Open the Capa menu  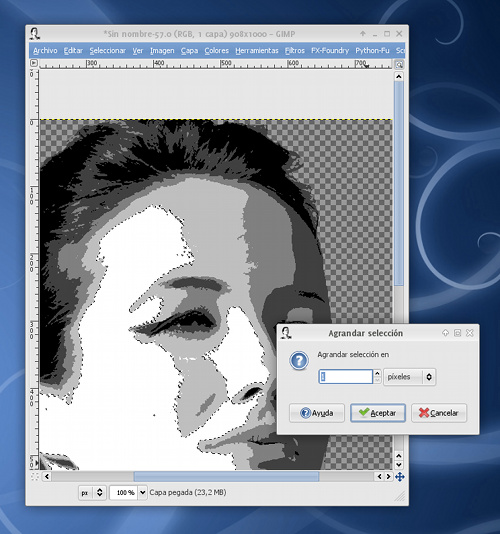(189, 51)
